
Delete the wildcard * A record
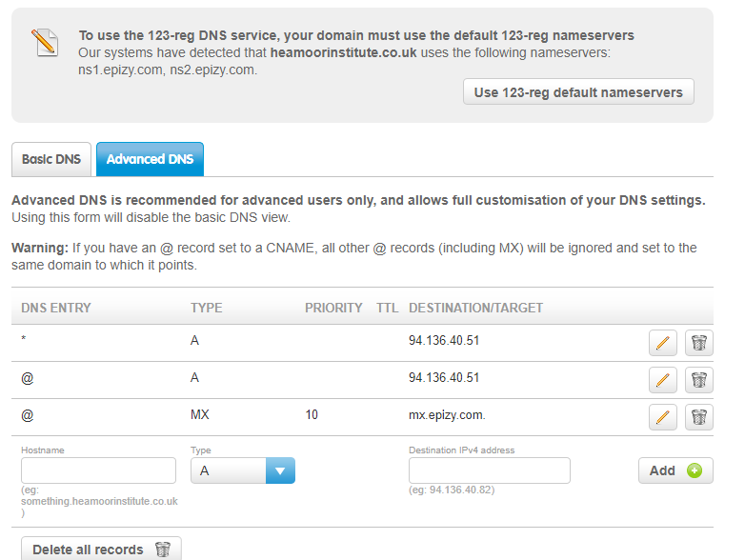[699, 343]
